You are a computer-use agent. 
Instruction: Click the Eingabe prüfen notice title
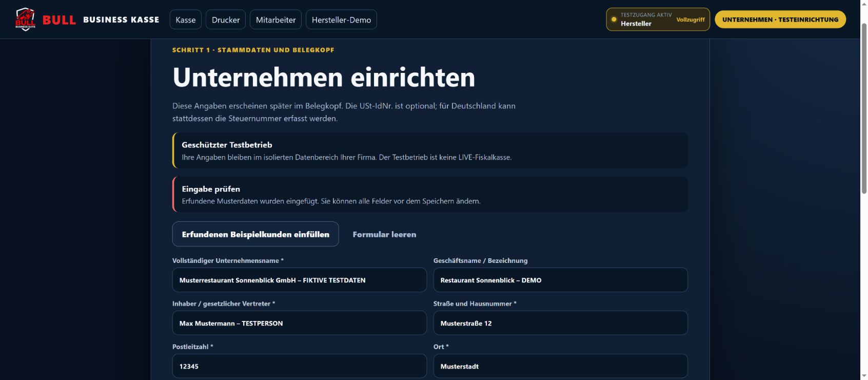[211, 189]
